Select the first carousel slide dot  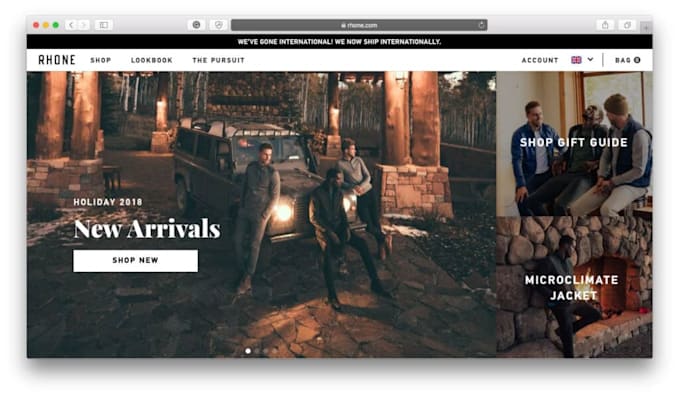coord(248,351)
